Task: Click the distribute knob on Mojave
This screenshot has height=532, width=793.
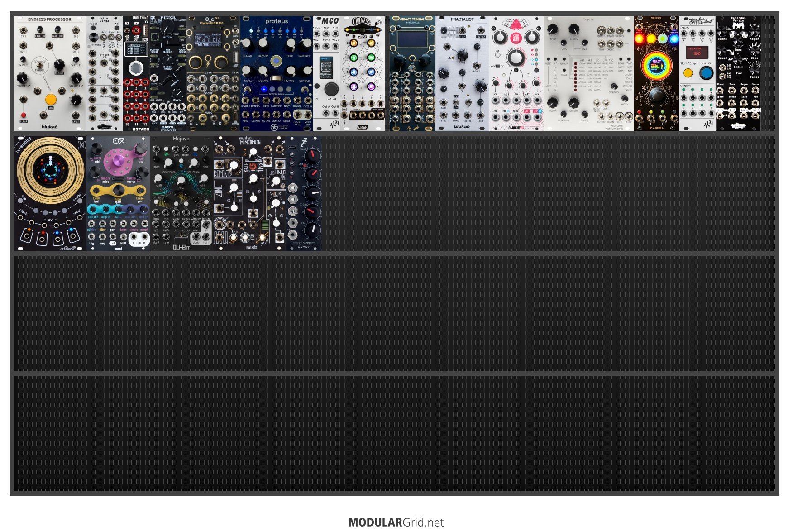Action: [169, 163]
